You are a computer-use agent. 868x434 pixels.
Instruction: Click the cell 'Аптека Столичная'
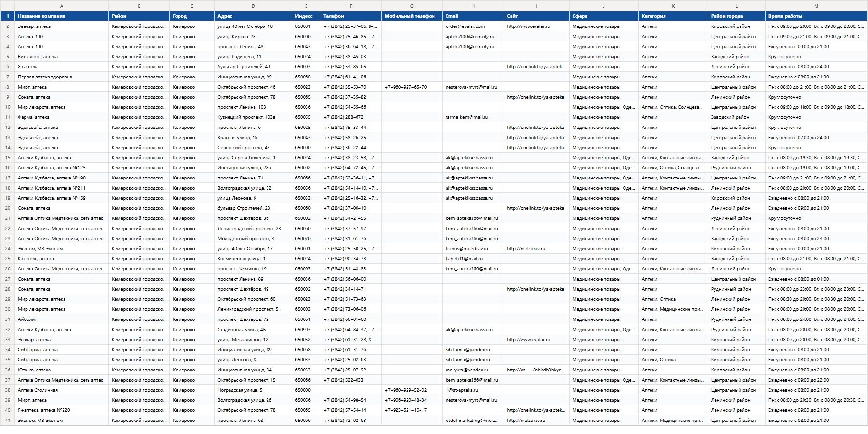coord(62,390)
